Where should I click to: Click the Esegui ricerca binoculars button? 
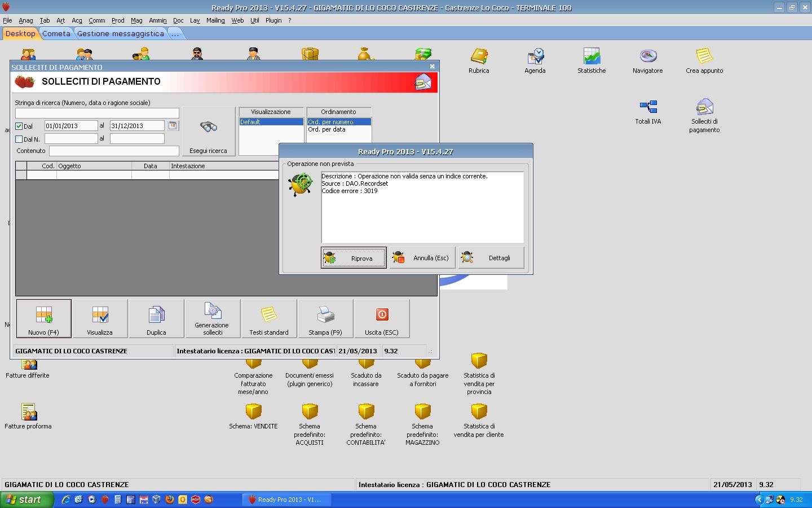pos(209,132)
